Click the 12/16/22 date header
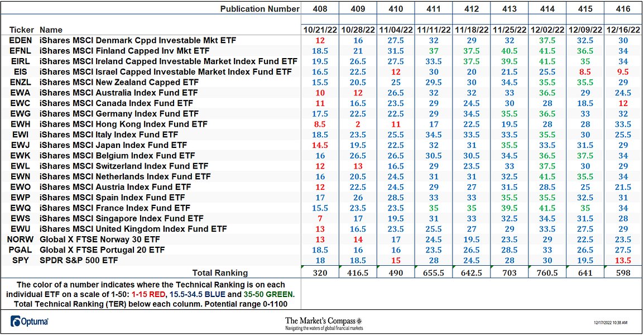 click(623, 30)
